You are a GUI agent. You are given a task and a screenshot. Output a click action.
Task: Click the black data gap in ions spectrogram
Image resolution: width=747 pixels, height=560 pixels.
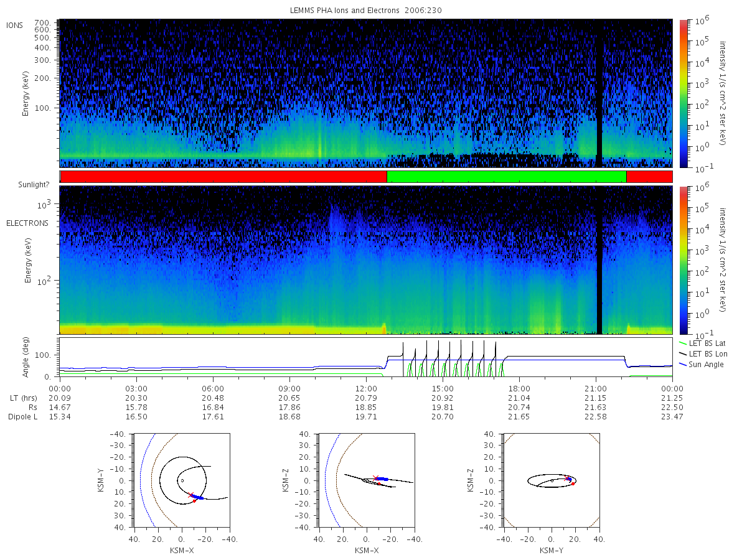599,93
